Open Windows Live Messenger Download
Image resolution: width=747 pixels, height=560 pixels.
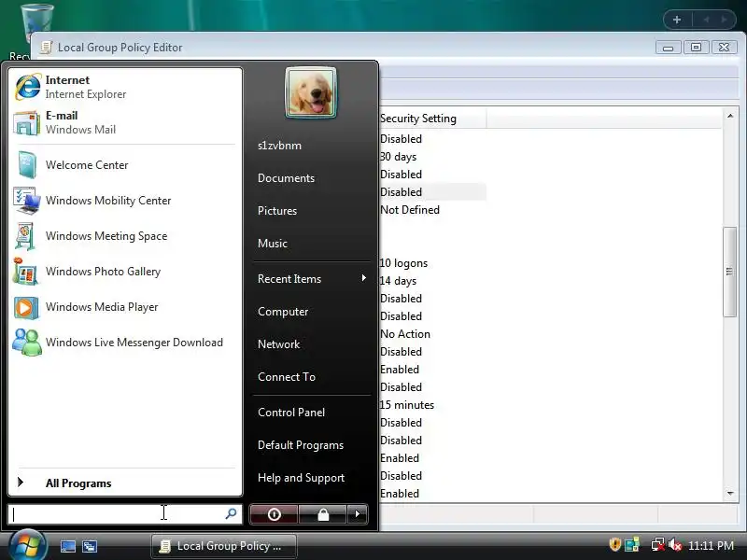point(125,343)
